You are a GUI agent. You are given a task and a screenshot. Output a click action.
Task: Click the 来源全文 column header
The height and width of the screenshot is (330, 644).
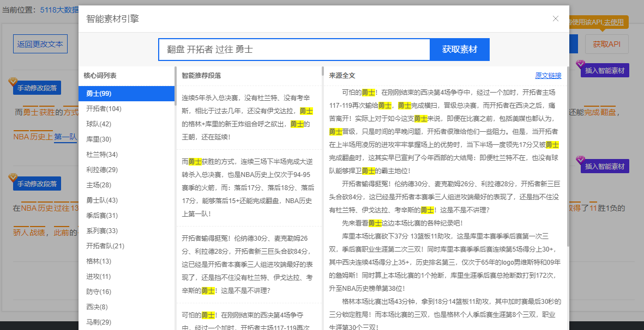coord(342,76)
